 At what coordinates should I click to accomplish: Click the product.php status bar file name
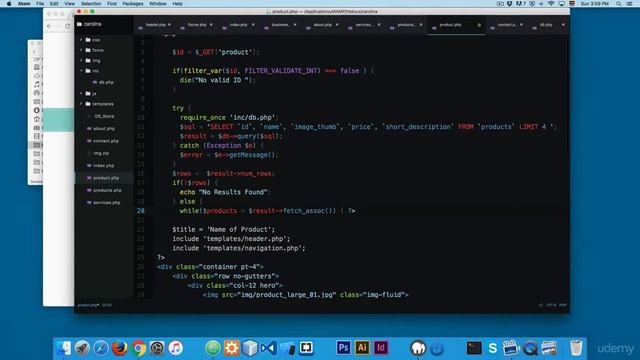(x=88, y=305)
